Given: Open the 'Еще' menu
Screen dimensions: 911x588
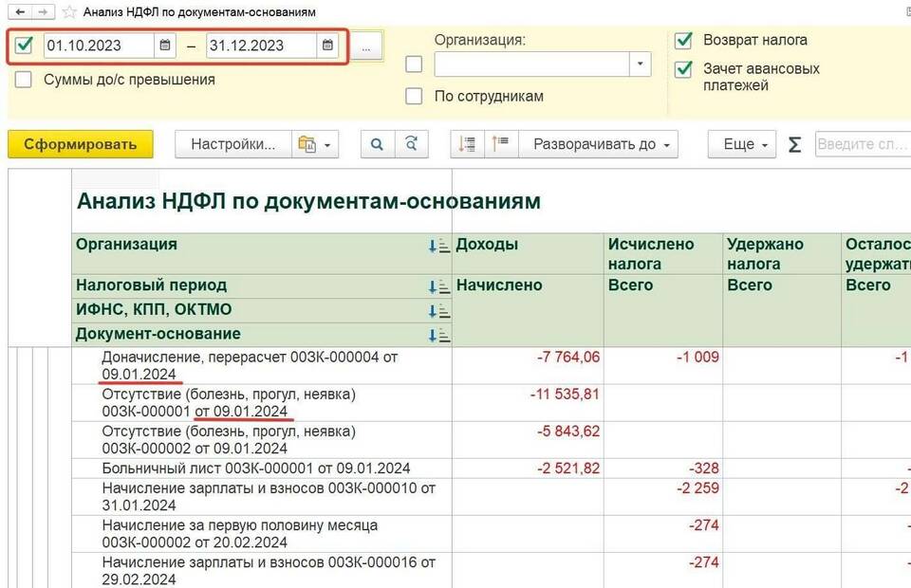Looking at the screenshot, I should point(741,144).
